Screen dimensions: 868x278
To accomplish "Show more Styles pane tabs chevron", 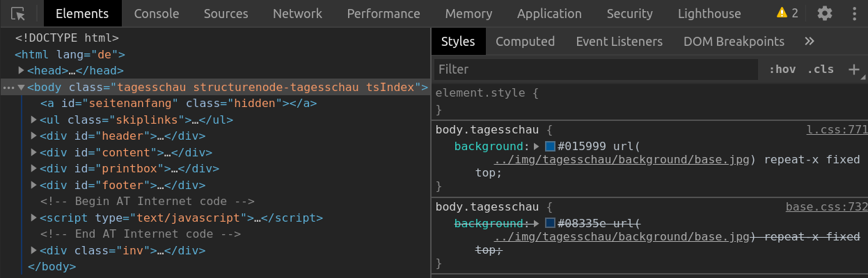I will [809, 42].
